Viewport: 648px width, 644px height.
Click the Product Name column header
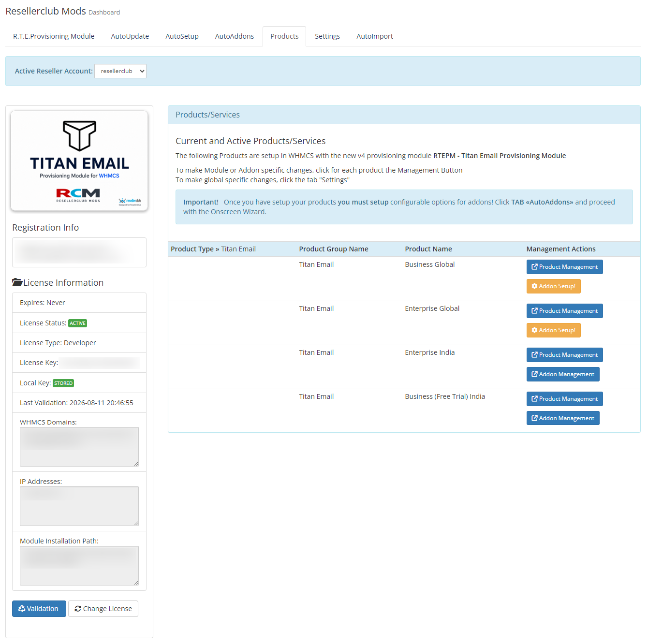click(x=428, y=249)
